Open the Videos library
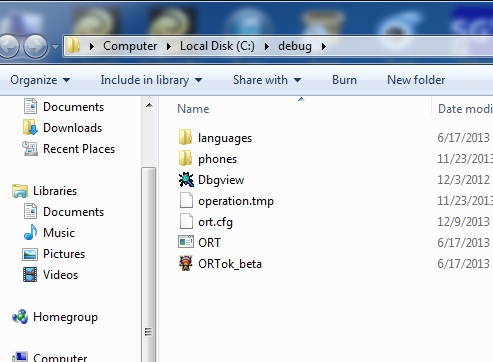This screenshot has height=362, width=493. point(61,275)
